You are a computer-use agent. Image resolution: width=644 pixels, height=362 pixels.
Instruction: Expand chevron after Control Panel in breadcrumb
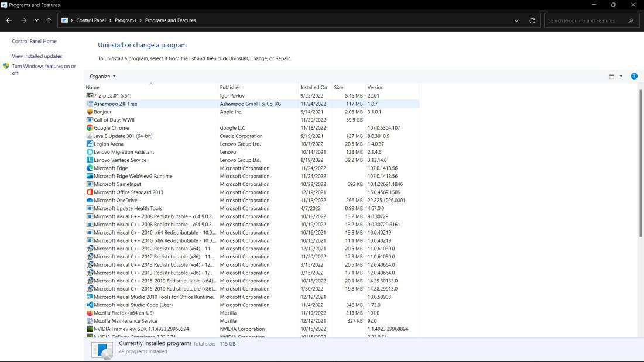pos(111,20)
